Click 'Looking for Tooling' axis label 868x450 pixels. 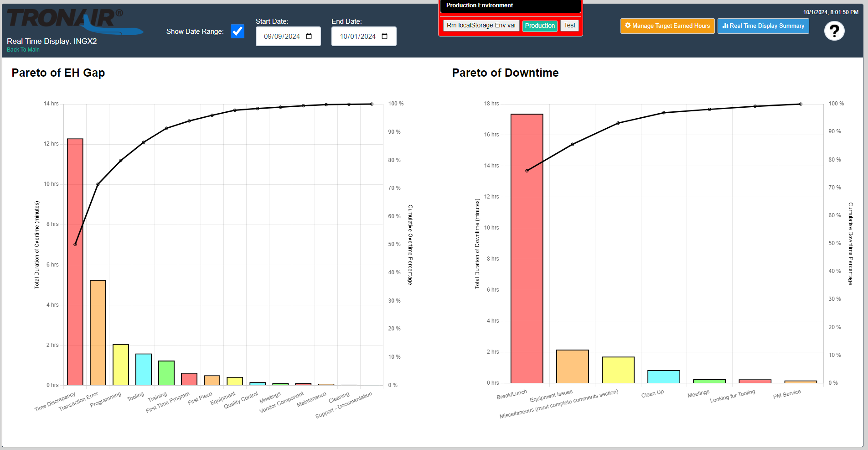pyautogui.click(x=733, y=396)
